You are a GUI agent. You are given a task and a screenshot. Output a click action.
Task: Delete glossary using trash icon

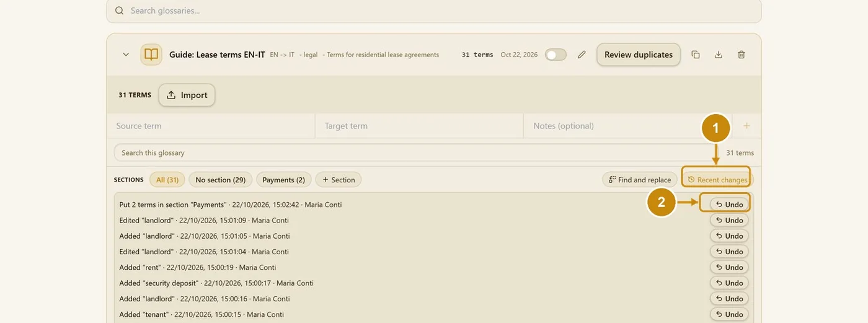tap(742, 55)
